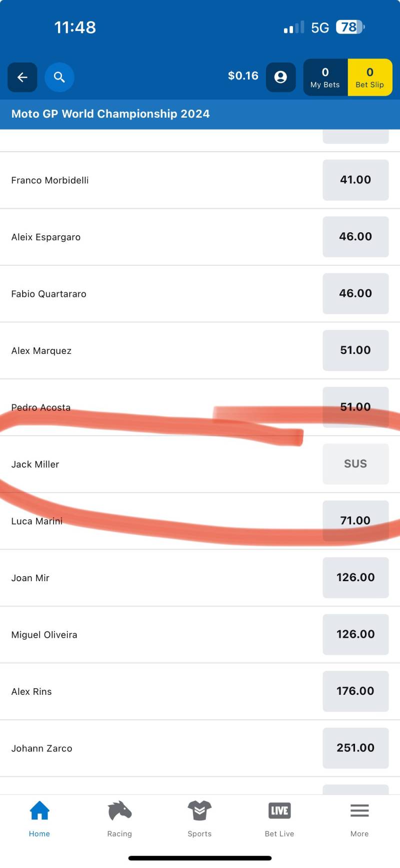
Task: Pick Fabio Quartararo at 46.00
Action: (x=355, y=294)
